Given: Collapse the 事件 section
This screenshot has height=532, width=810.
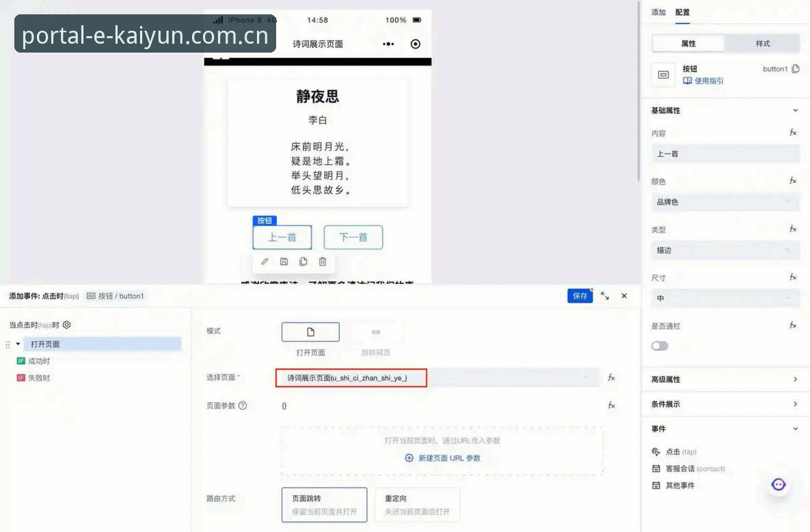Looking at the screenshot, I should pyautogui.click(x=796, y=429).
